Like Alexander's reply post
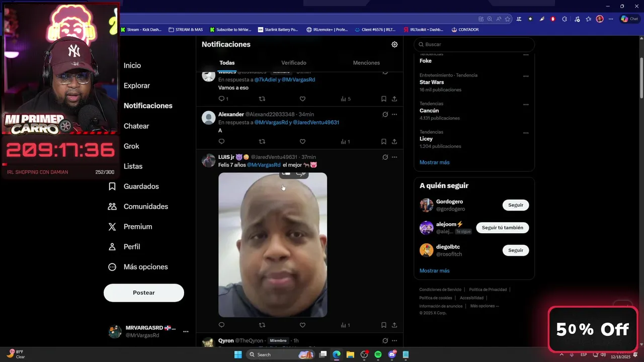The height and width of the screenshot is (362, 644). tap(302, 142)
